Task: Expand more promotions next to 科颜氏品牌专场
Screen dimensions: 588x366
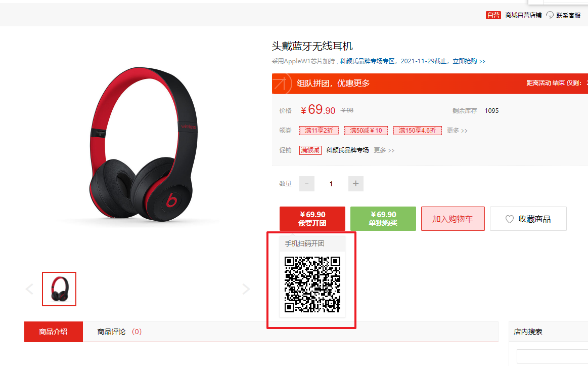Action: [x=384, y=150]
